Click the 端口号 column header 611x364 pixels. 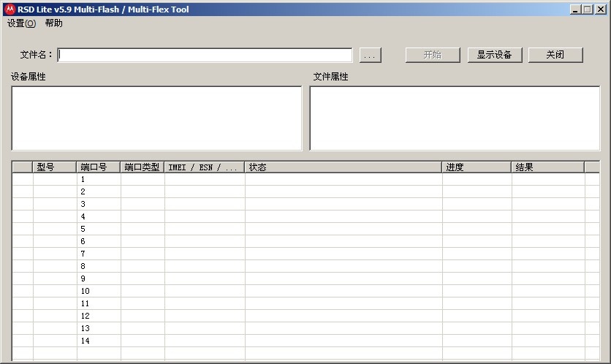click(x=98, y=167)
